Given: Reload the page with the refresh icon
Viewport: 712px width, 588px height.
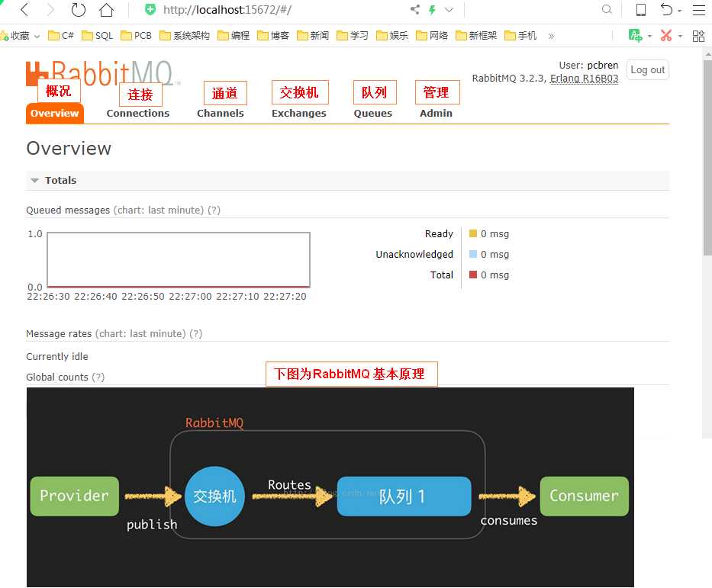Looking at the screenshot, I should [78, 9].
